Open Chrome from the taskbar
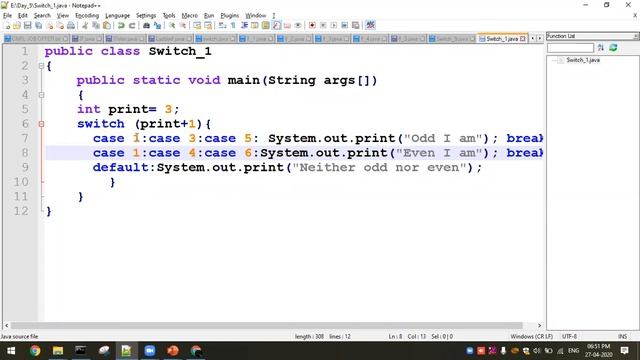 click(35, 351)
